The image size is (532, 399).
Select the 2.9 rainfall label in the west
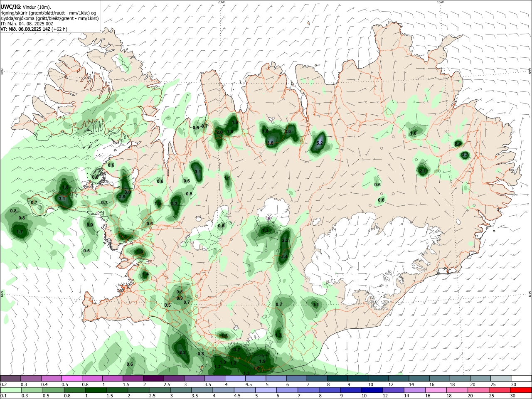click(122, 197)
